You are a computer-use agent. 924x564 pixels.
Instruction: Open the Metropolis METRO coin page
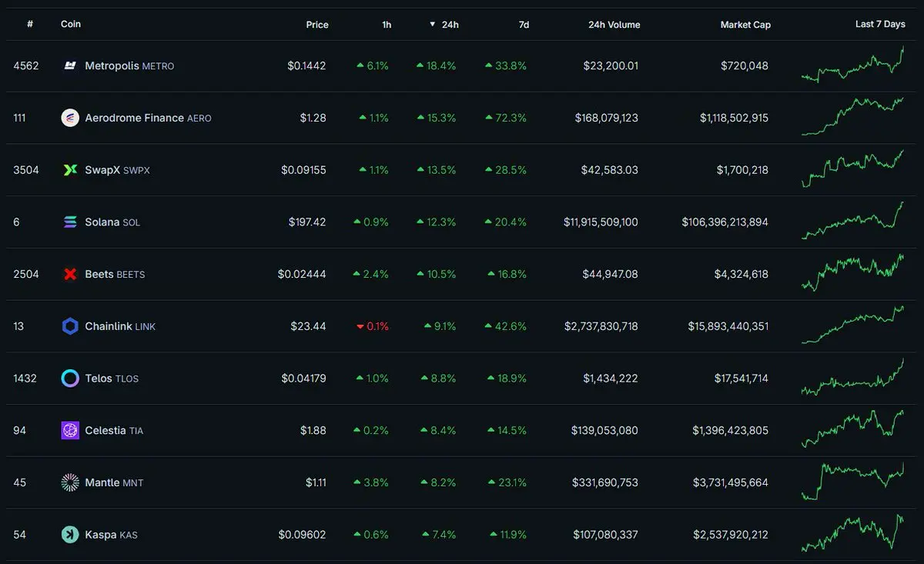[x=129, y=66]
